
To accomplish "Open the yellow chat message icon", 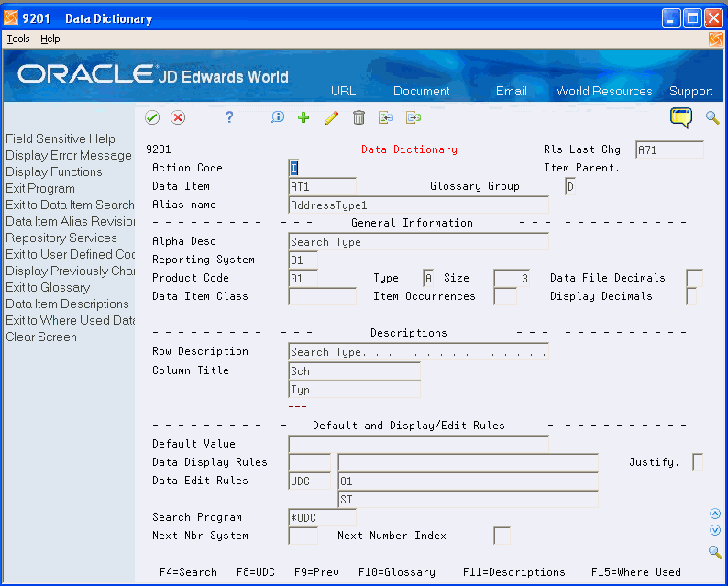I will [x=681, y=117].
